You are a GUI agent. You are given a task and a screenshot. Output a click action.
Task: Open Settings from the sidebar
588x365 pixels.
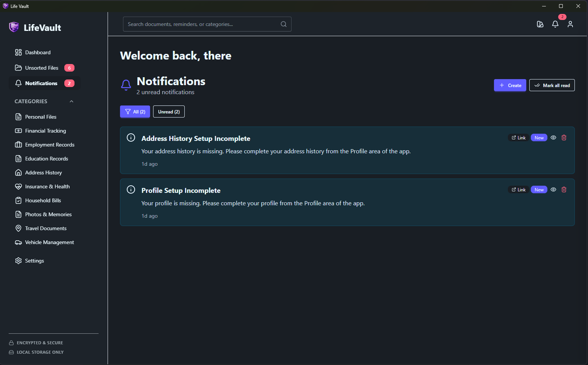click(x=34, y=260)
